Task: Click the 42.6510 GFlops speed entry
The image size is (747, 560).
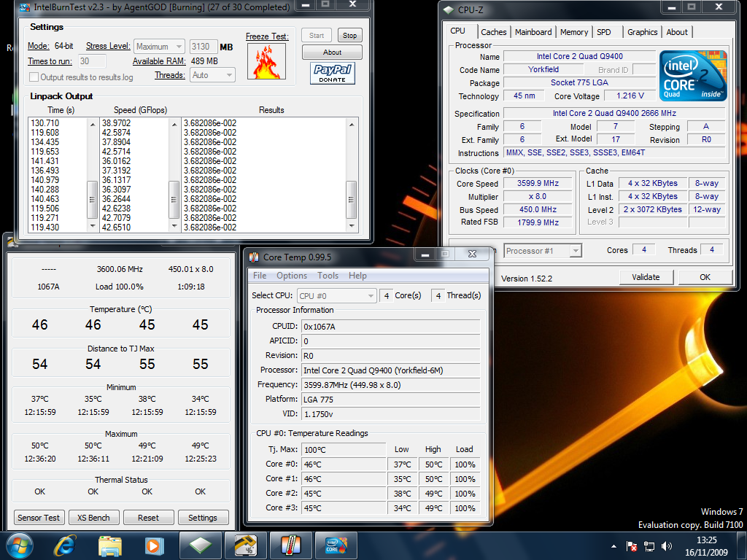Action: click(116, 227)
